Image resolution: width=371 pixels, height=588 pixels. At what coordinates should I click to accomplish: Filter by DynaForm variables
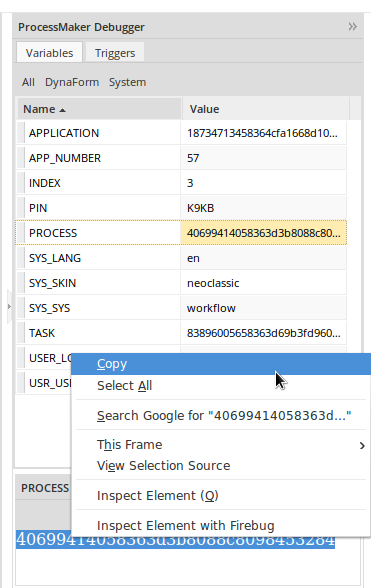pyautogui.click(x=72, y=82)
